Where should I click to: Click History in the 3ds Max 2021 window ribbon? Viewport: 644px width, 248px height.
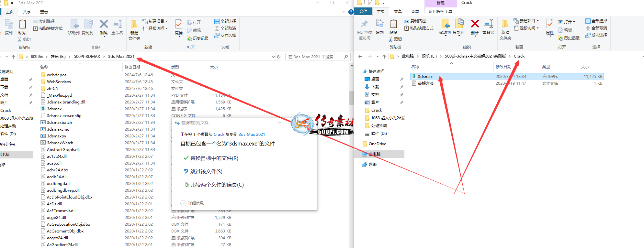tap(198, 38)
